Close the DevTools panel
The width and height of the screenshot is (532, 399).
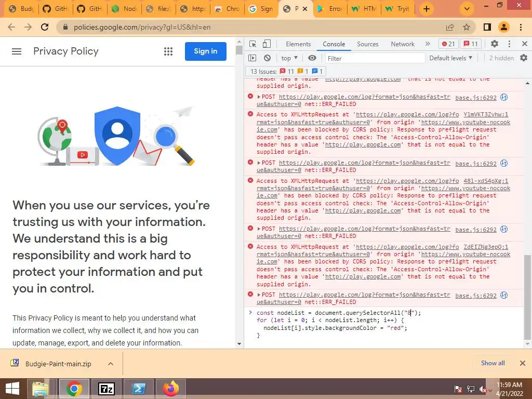pos(525,44)
